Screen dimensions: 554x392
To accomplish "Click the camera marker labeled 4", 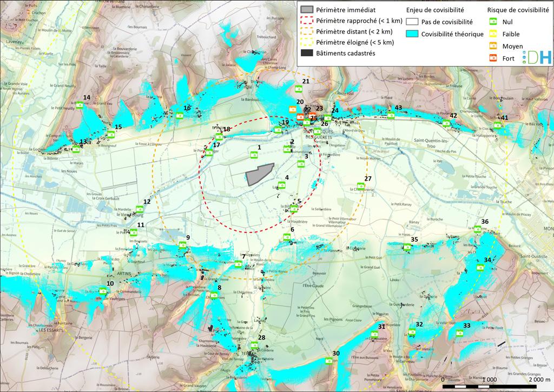I will tap(281, 185).
